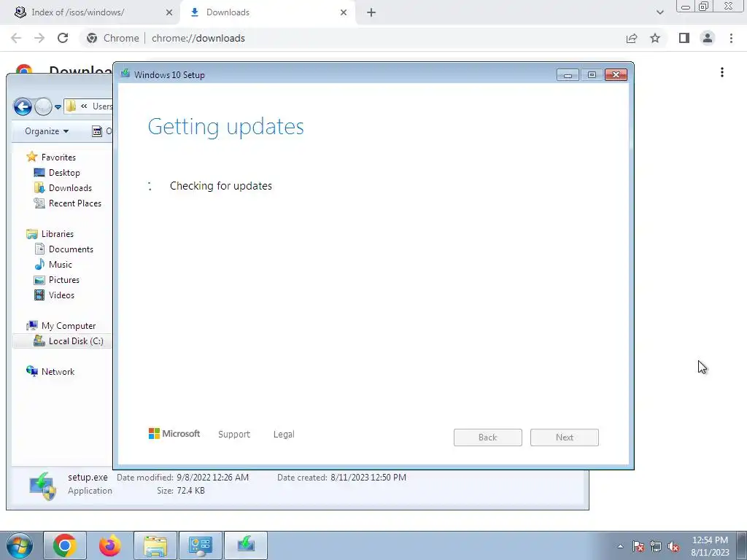Click setup.exe icon in details pane

[x=43, y=486]
